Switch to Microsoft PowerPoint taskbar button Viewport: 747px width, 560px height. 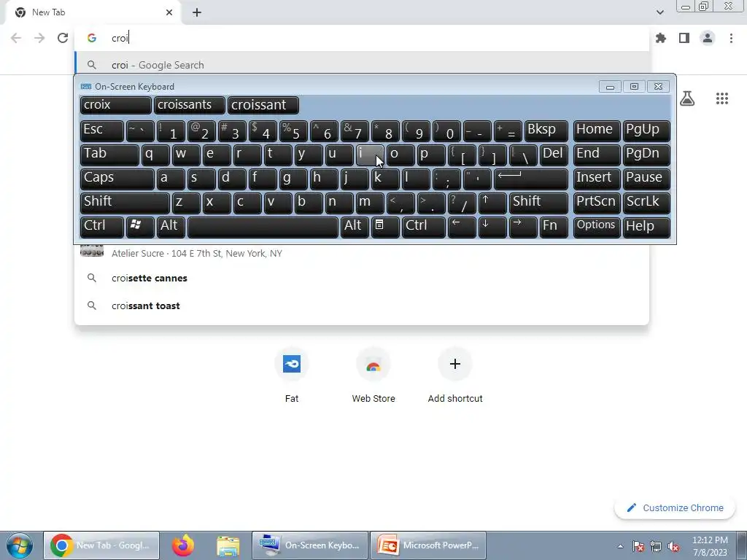428,545
